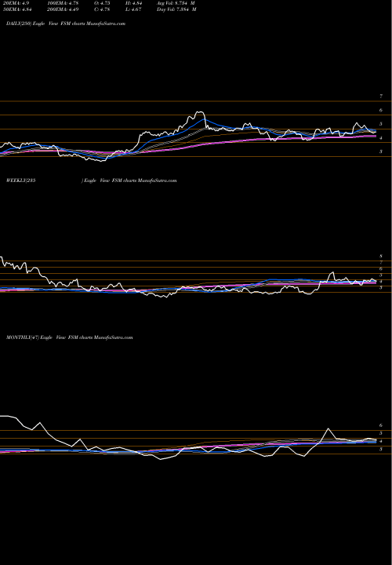
Task: Click the daily chart axis label 7
Action: (381, 97)
